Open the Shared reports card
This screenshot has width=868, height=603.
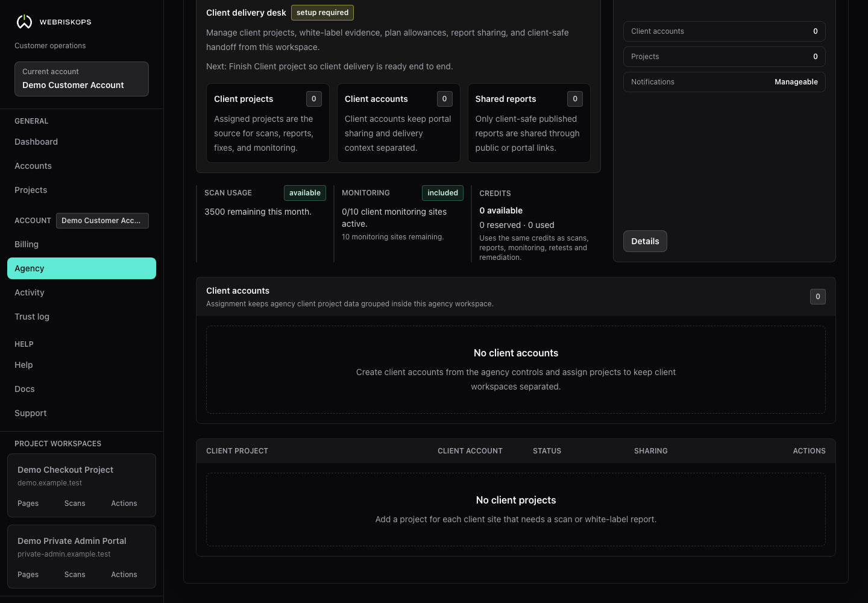pos(529,123)
